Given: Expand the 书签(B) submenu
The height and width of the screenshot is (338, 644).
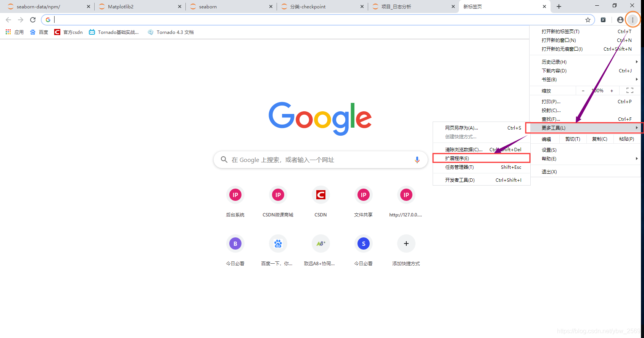Looking at the screenshot, I should 585,79.
